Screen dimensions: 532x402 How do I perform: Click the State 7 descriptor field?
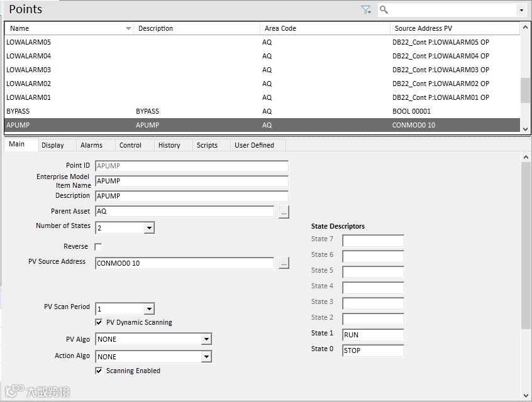(x=373, y=241)
